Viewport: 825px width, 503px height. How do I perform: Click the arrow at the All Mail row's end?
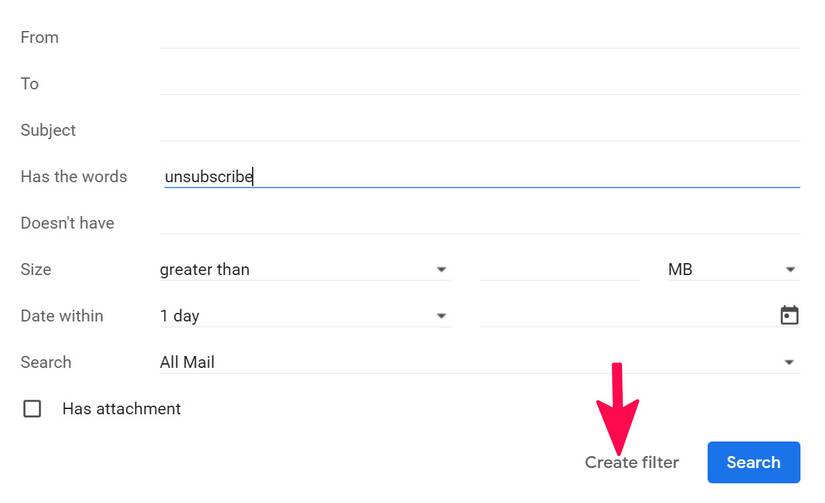[789, 363]
